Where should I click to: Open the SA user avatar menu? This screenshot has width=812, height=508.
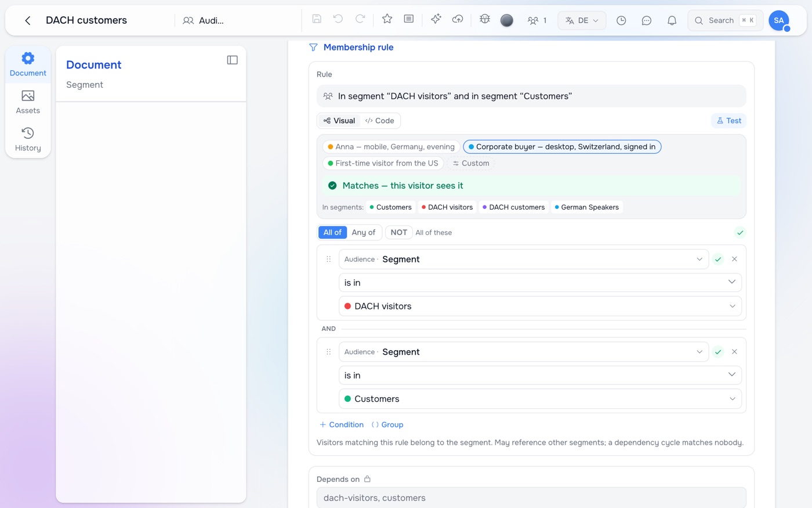pos(779,20)
